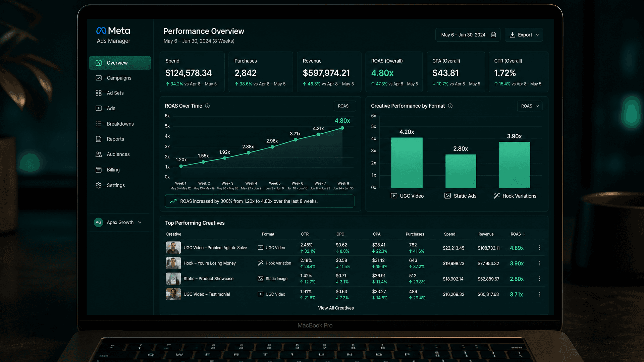This screenshot has width=644, height=362.
Task: Go to Billing in the sidebar
Action: point(120,170)
